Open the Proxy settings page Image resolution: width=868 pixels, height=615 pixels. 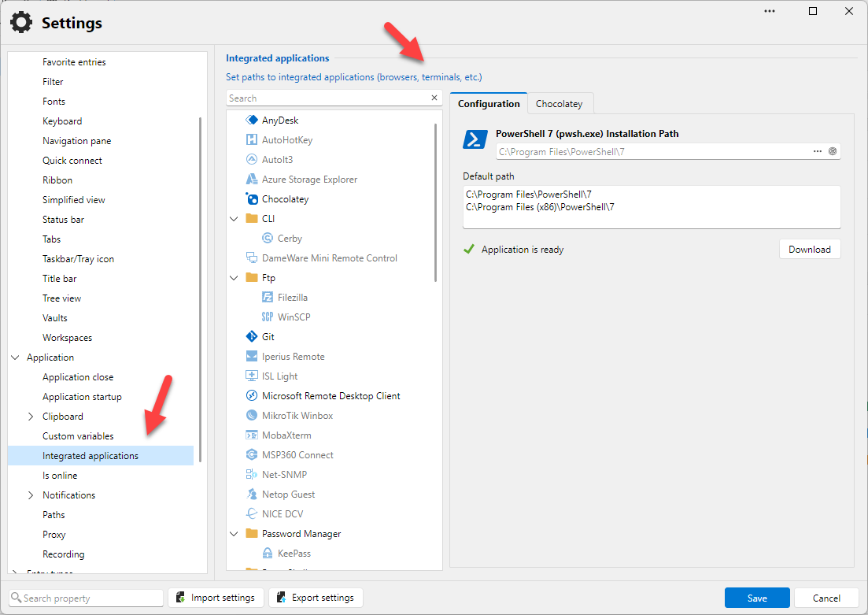pos(54,535)
